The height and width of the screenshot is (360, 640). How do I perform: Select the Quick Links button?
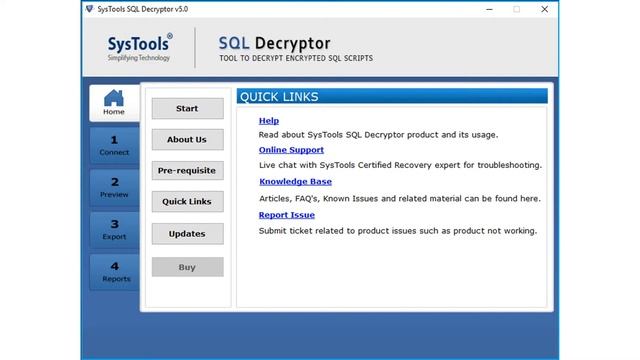click(x=187, y=202)
